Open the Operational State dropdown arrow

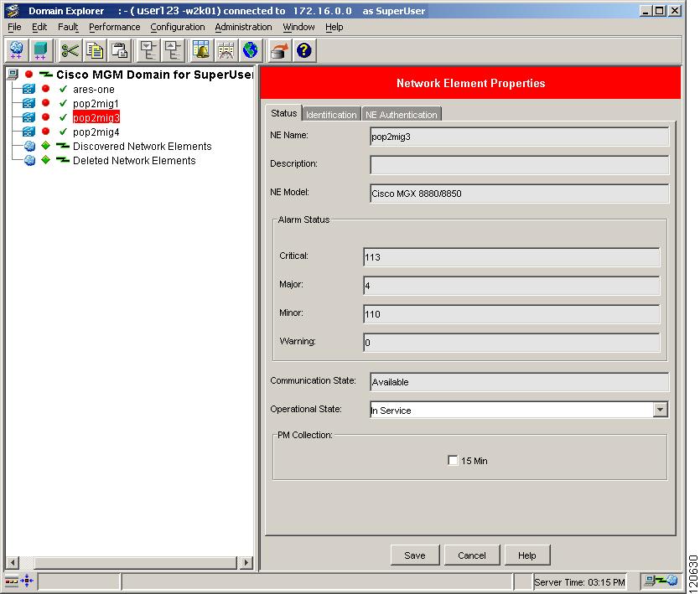coord(661,409)
